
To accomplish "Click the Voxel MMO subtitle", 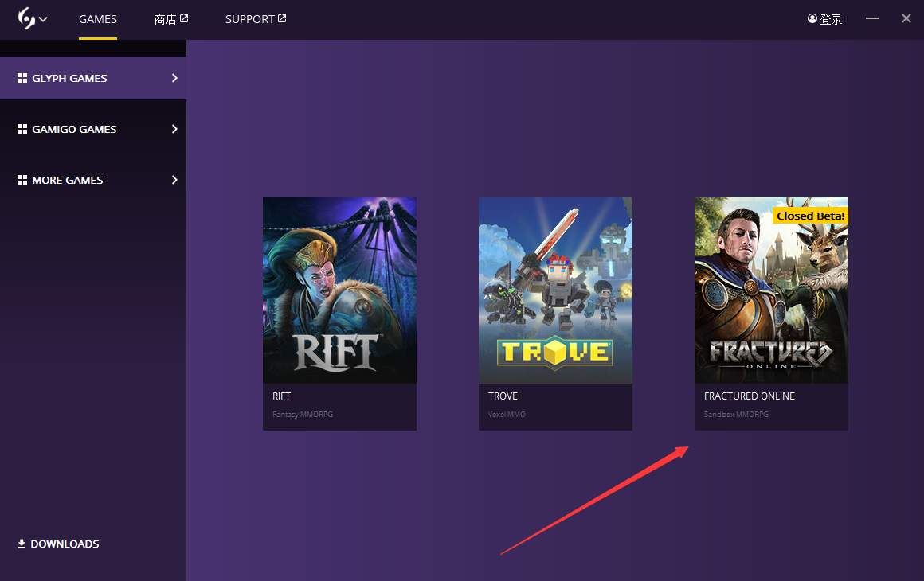I will coord(507,415).
